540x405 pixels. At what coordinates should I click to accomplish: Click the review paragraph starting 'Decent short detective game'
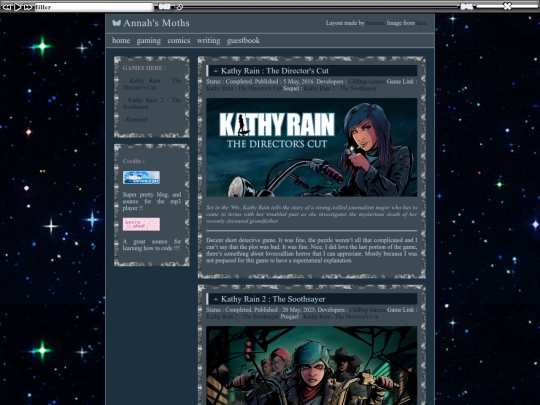[311, 250]
